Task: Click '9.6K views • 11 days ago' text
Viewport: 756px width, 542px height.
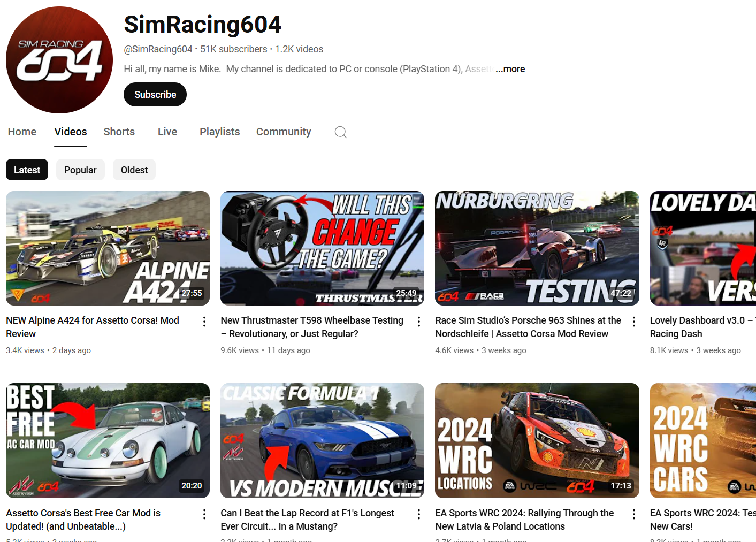Action: (265, 350)
